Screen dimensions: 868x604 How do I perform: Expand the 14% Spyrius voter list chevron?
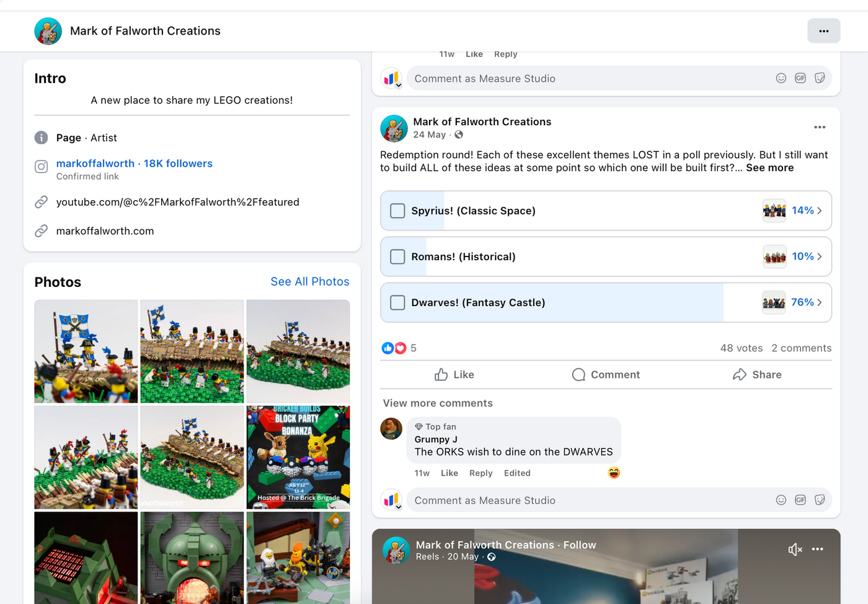pos(820,211)
